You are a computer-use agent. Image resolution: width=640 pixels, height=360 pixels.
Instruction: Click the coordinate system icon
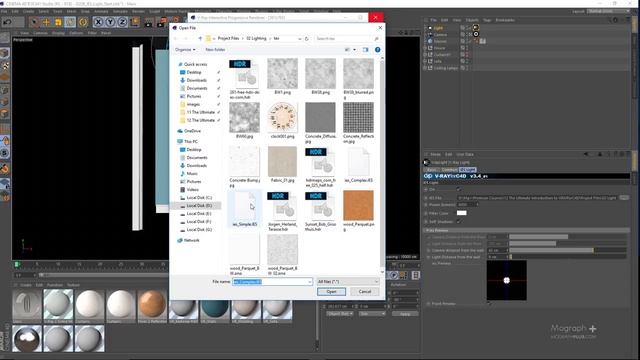[x=135, y=22]
